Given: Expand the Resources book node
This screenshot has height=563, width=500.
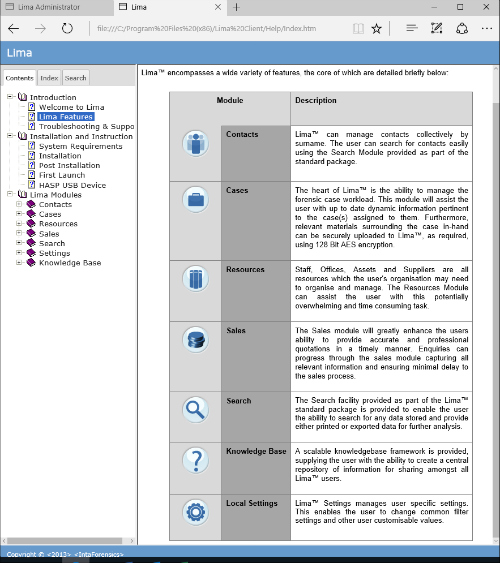Looking at the screenshot, I should [19, 223].
